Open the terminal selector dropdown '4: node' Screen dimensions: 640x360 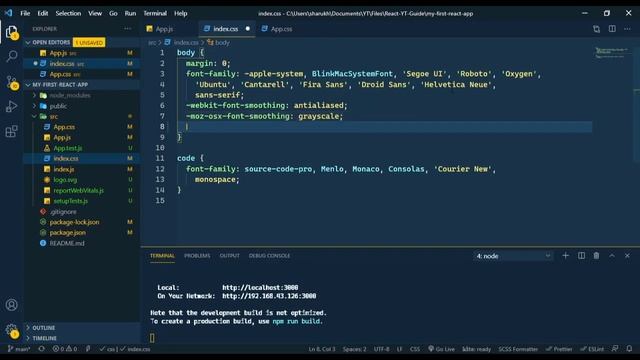[513, 256]
